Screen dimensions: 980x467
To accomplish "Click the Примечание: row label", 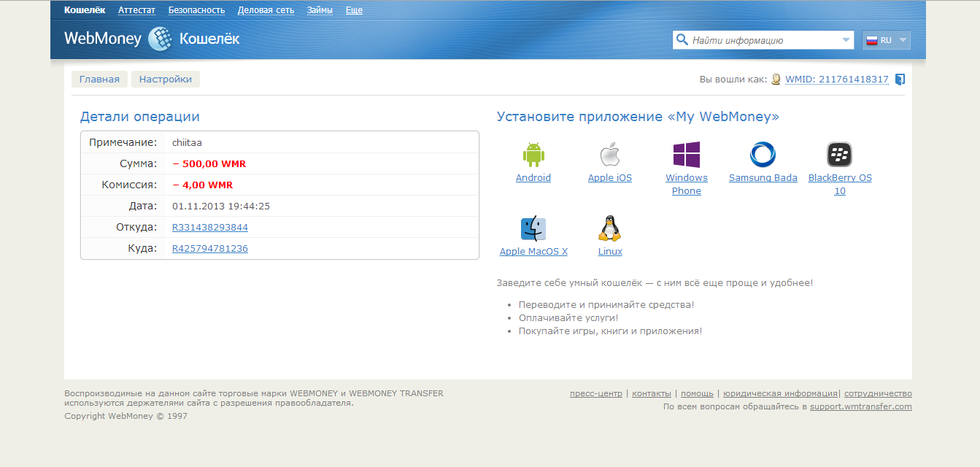I will point(123,142).
